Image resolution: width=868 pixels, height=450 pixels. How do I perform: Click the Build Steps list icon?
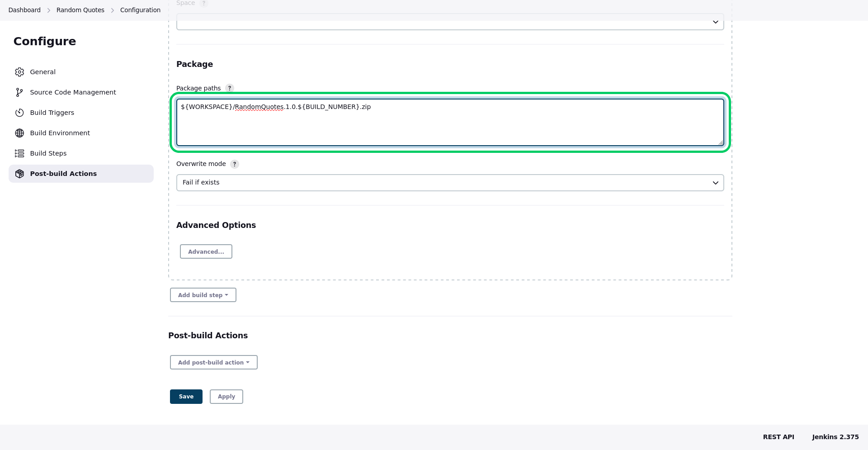click(19, 153)
